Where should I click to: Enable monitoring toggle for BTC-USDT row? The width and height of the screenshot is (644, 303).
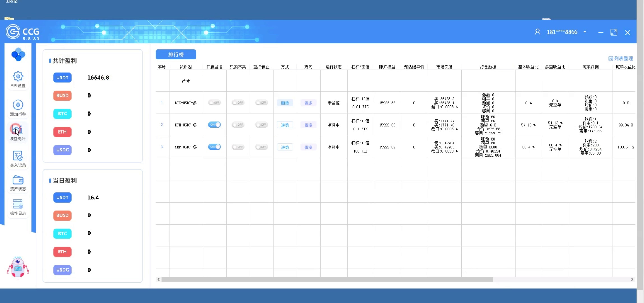coord(214,103)
